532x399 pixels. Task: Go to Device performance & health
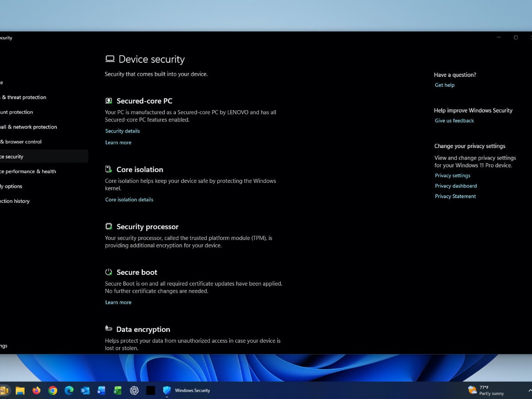(28, 172)
